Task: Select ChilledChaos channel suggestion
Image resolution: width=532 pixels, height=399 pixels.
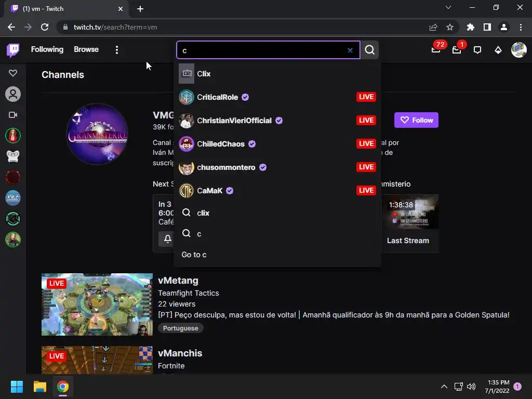Action: click(277, 144)
